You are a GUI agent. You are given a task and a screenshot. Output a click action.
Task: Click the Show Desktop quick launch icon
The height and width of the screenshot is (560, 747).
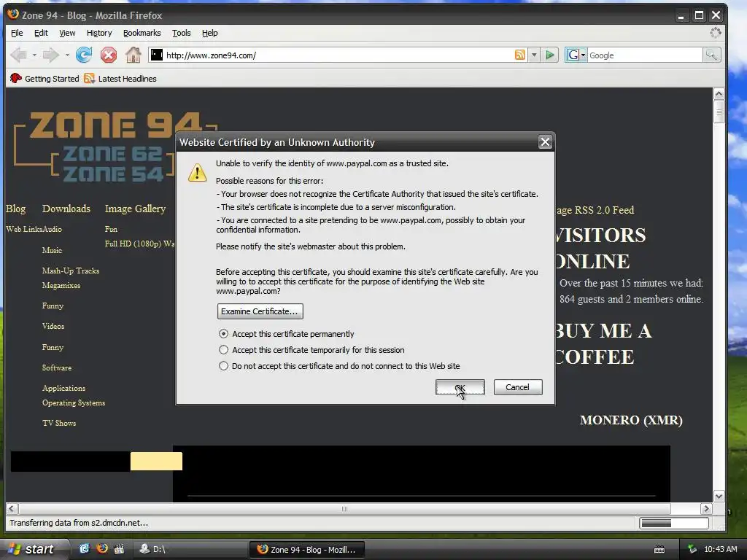(x=85, y=548)
